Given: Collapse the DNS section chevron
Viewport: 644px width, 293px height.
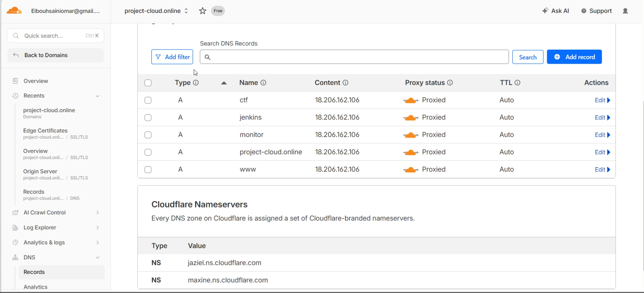Looking at the screenshot, I should pos(98,257).
